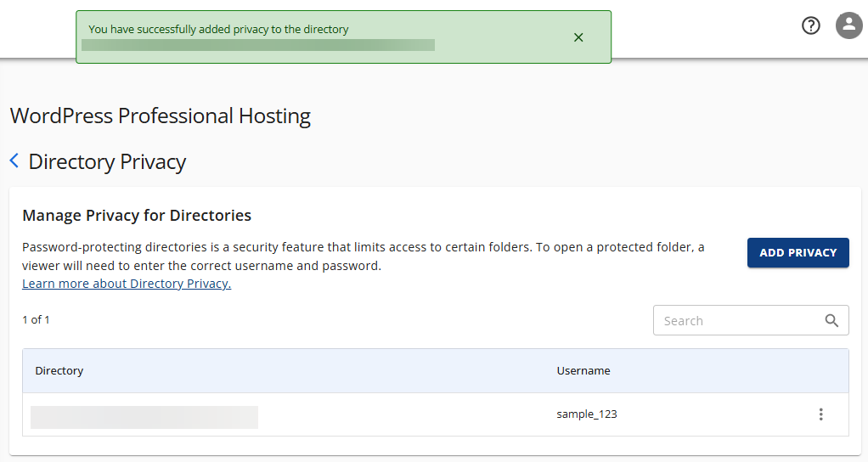Select the sample_123 username cell
Image resolution: width=868 pixels, height=462 pixels.
(587, 414)
